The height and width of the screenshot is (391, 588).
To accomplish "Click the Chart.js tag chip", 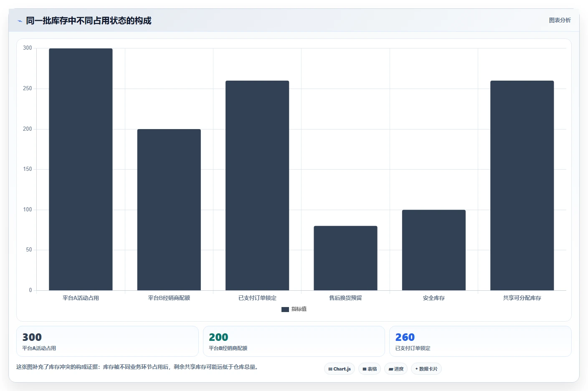I will (x=340, y=369).
